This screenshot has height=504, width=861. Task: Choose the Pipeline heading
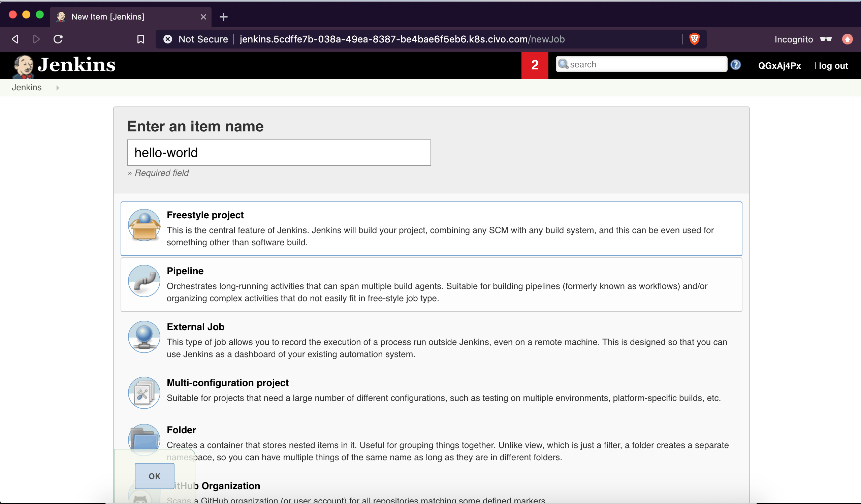[185, 271]
